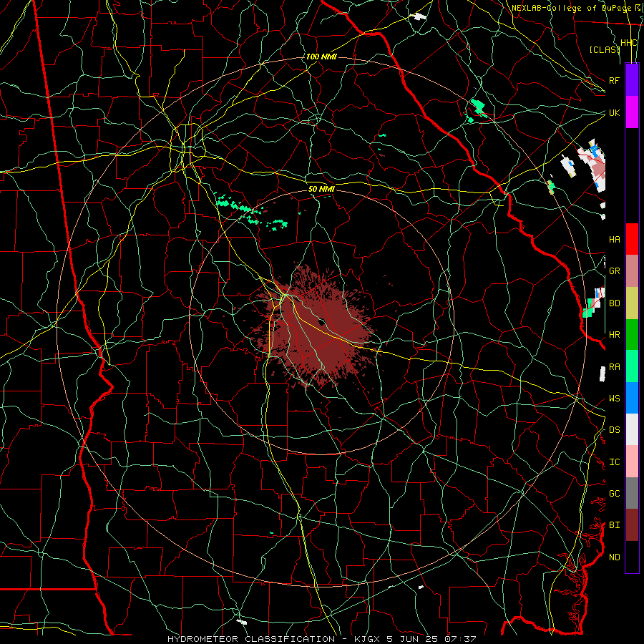
Task: Click the IC pink legend swatch
Action: click(x=632, y=462)
